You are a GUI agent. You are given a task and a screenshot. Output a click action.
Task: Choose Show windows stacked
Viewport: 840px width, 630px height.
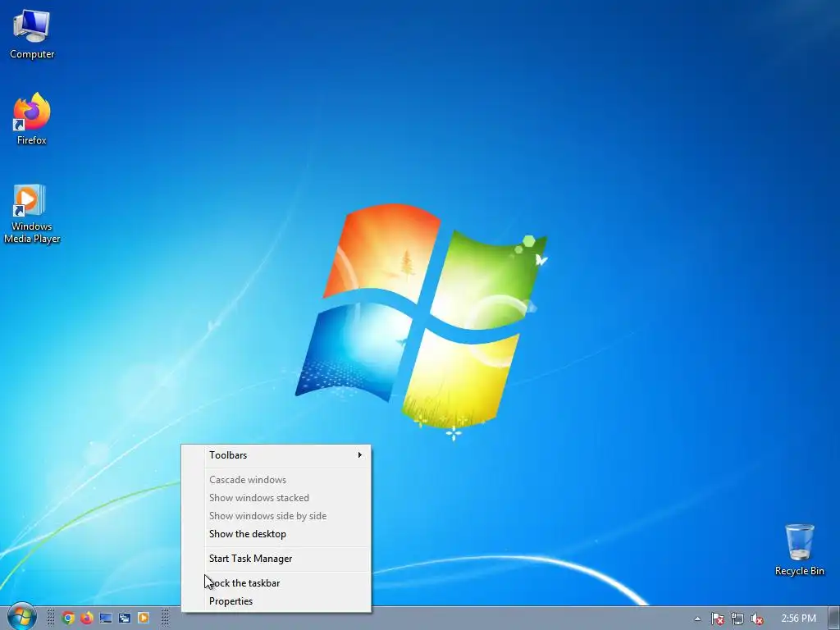click(276, 498)
